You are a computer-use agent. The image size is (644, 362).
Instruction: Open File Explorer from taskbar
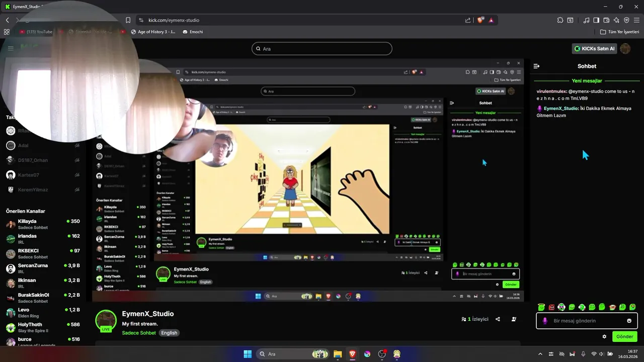tap(338, 354)
